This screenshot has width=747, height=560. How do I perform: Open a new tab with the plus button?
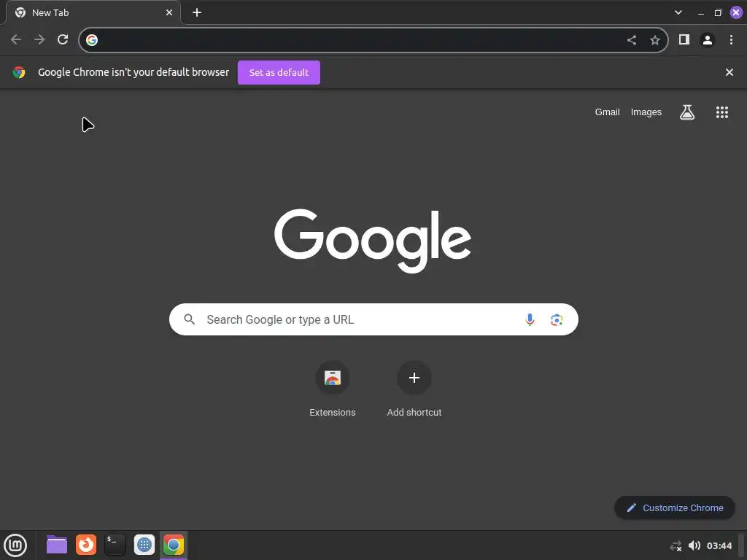(197, 12)
